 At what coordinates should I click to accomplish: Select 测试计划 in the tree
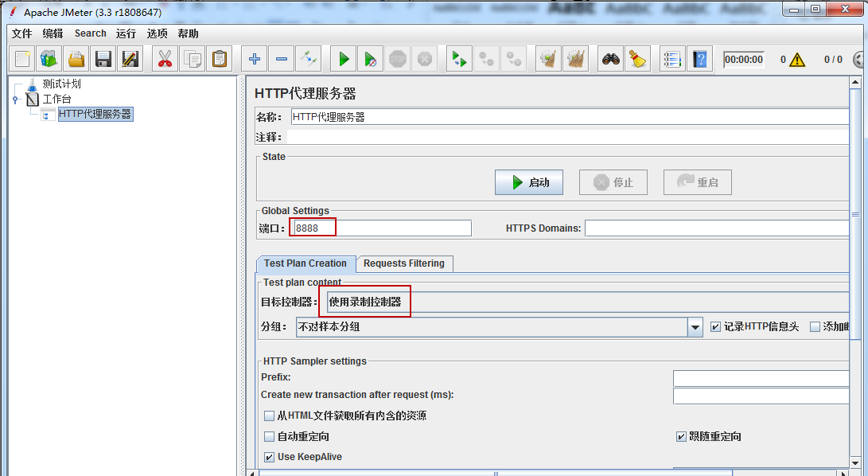pyautogui.click(x=61, y=84)
